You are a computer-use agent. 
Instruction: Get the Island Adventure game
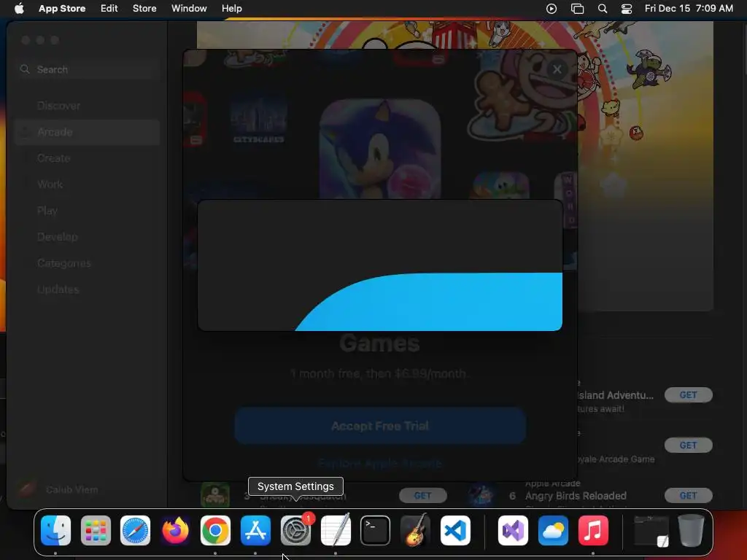point(688,394)
